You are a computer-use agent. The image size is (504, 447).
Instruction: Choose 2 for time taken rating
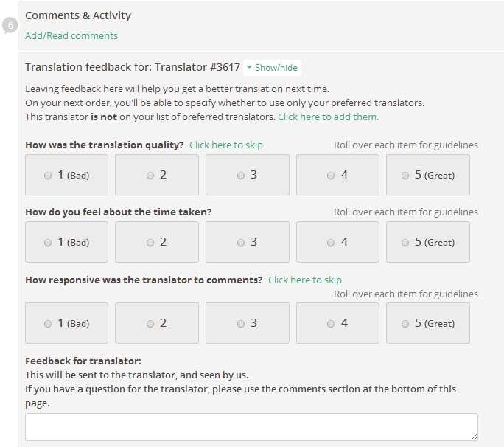click(x=157, y=242)
